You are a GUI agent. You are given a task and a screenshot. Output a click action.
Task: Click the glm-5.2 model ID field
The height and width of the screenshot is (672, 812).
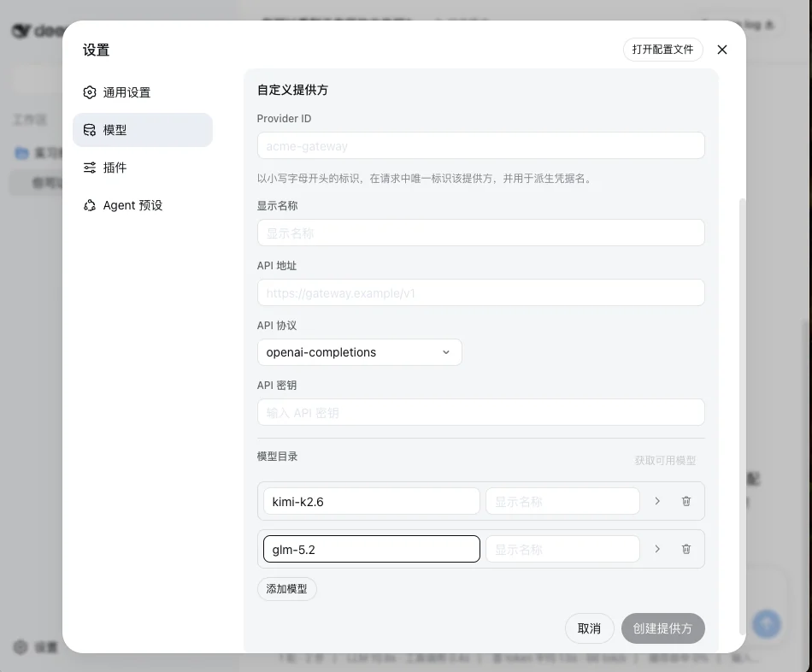(371, 549)
